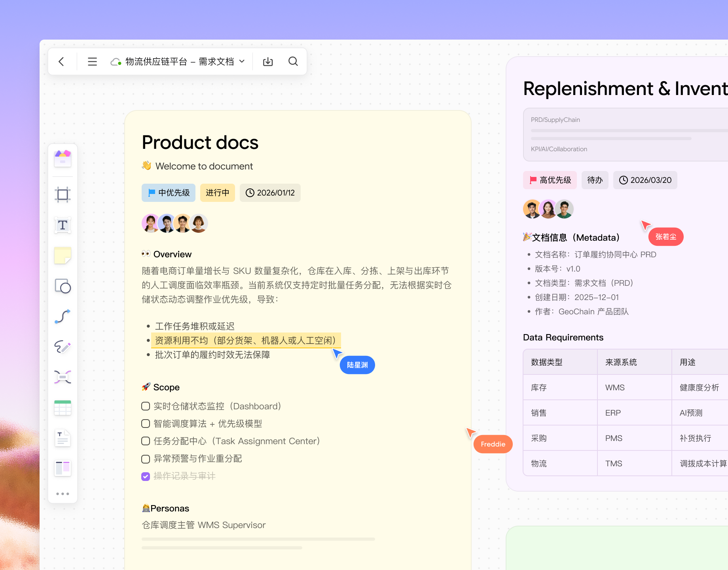Click the download button in top bar
Viewport: 728px width, 570px height.
coord(268,61)
